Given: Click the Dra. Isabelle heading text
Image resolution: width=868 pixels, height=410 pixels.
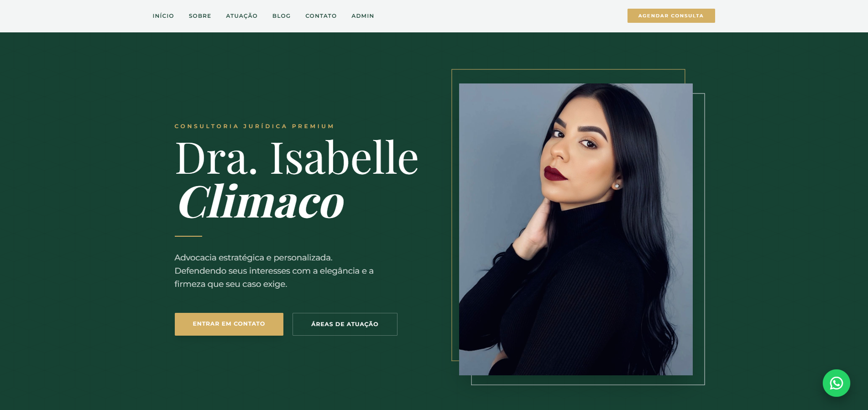Looking at the screenshot, I should pyautogui.click(x=296, y=158).
